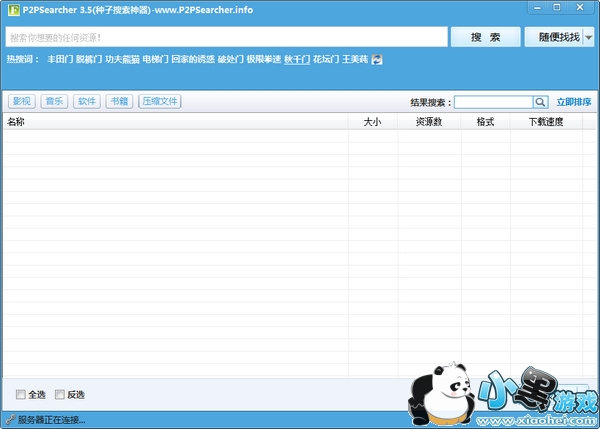Filter results by 音乐 category

(54, 101)
